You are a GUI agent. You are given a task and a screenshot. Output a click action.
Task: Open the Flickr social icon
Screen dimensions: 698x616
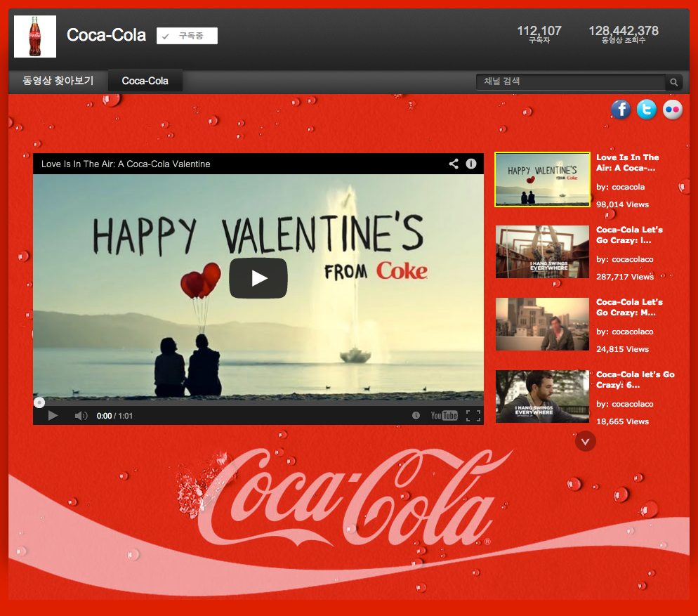672,110
